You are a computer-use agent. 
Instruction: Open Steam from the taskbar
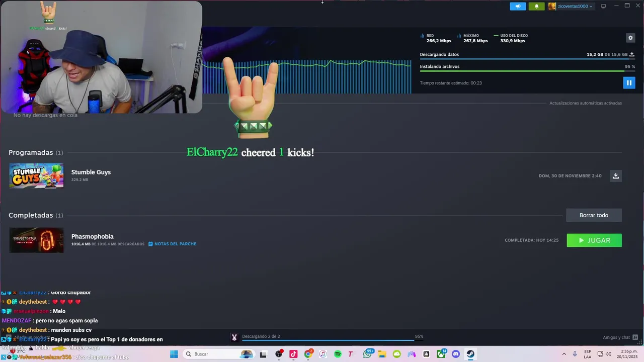(470, 354)
